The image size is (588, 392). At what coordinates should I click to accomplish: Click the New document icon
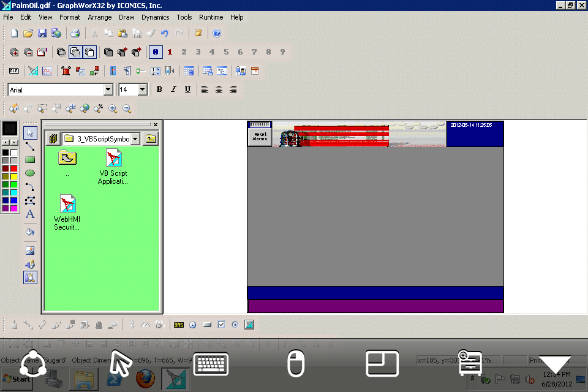click(14, 34)
